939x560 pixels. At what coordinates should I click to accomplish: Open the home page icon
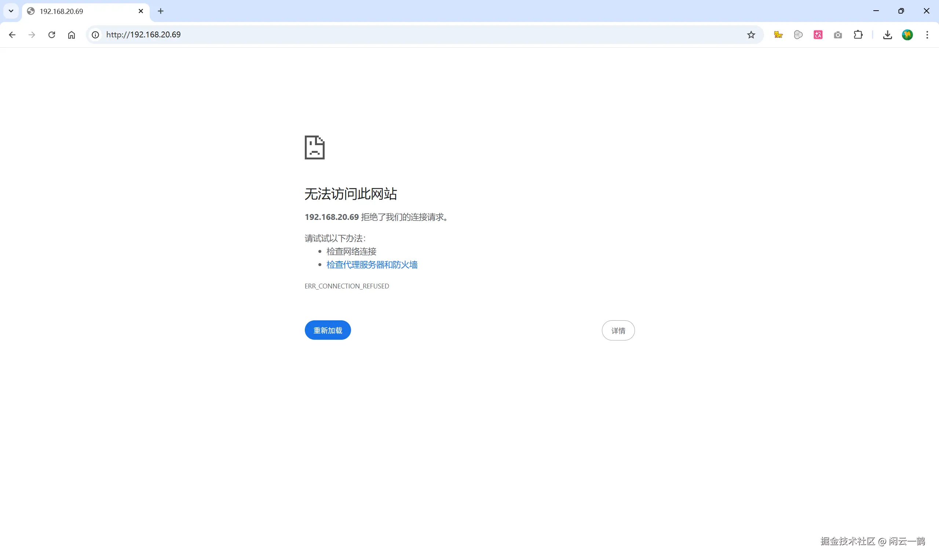(x=72, y=35)
